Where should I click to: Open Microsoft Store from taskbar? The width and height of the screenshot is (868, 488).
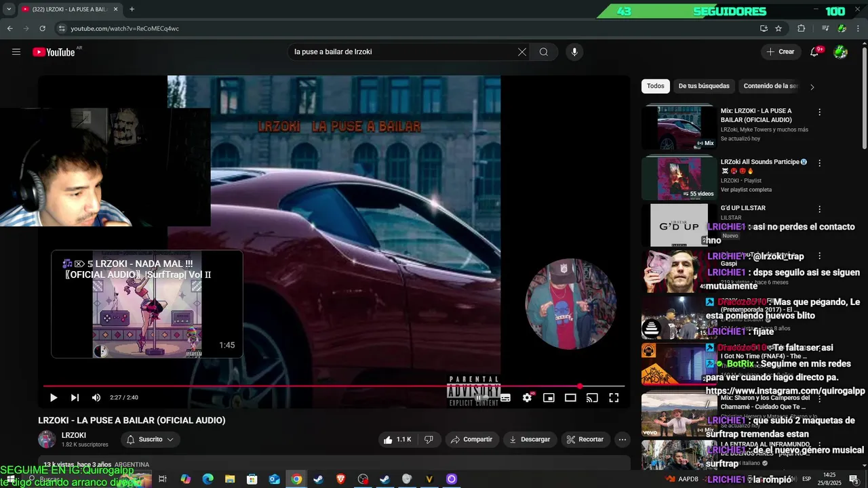[252, 479]
